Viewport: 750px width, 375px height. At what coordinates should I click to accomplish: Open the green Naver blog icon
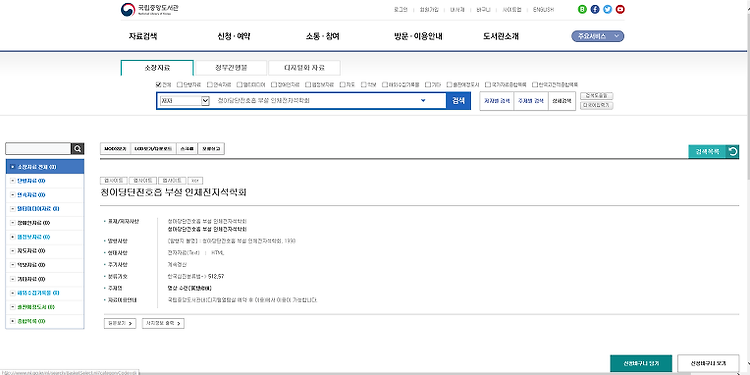coord(582,9)
